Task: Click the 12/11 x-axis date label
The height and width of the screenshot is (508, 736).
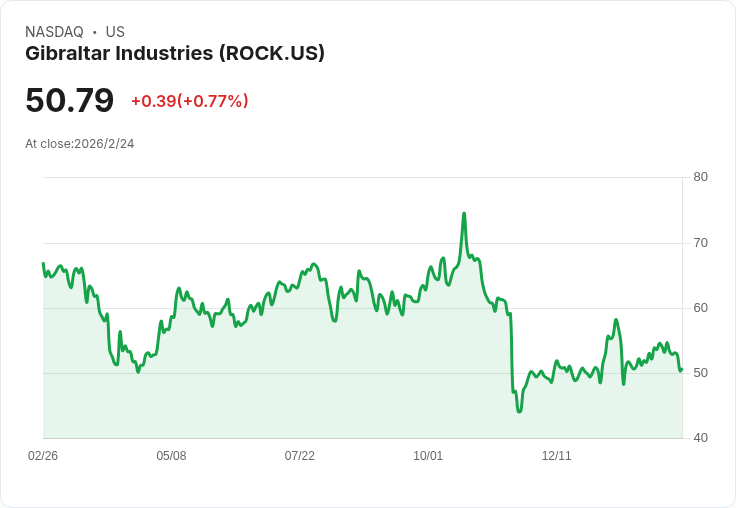Action: click(x=556, y=456)
